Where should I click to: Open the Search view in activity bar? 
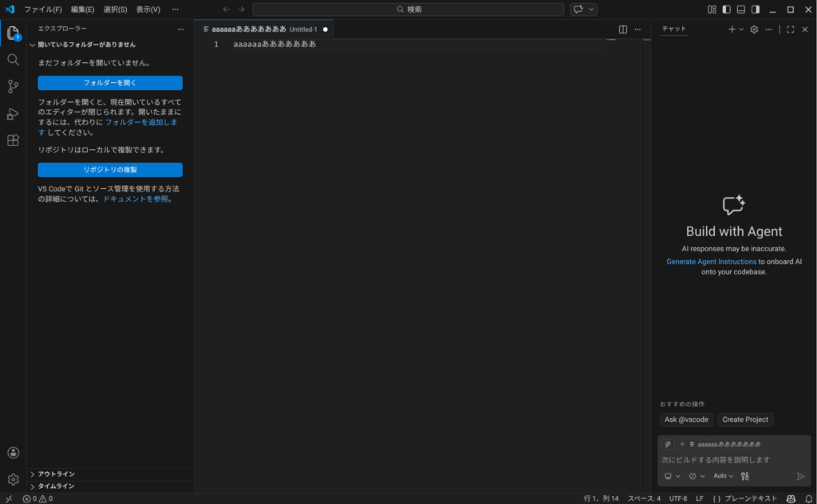(13, 60)
